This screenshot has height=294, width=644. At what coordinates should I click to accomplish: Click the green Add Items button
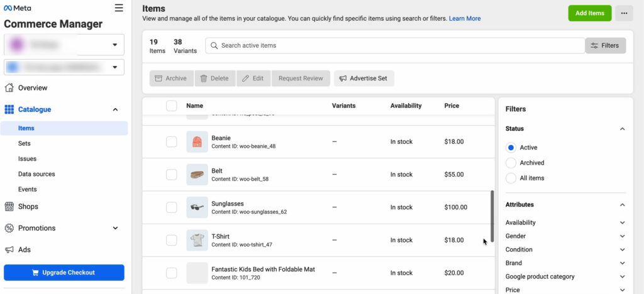click(x=589, y=13)
